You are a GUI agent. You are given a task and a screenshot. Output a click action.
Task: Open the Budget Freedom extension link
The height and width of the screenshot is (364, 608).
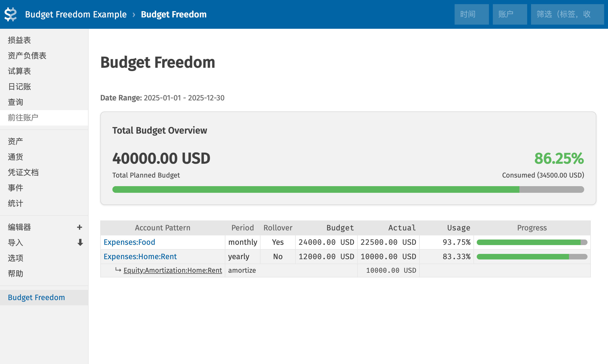coord(36,298)
